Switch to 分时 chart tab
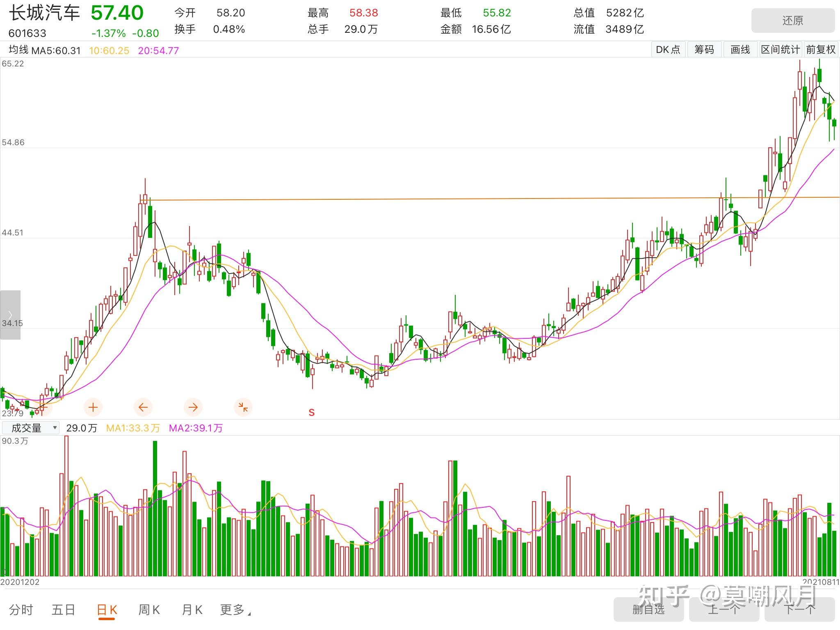This screenshot has height=630, width=840. pos(21,610)
